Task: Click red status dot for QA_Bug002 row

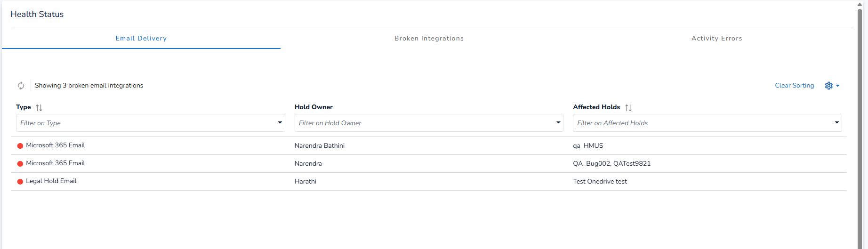Action: pyautogui.click(x=20, y=164)
